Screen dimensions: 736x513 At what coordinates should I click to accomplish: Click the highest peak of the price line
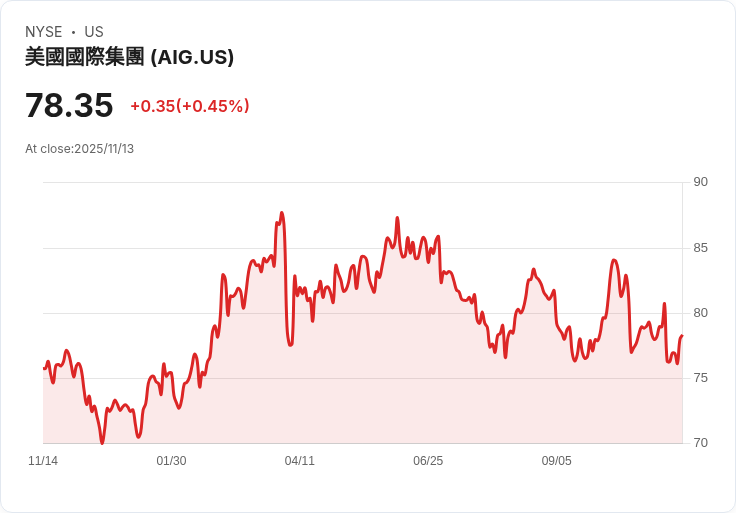click(x=282, y=213)
